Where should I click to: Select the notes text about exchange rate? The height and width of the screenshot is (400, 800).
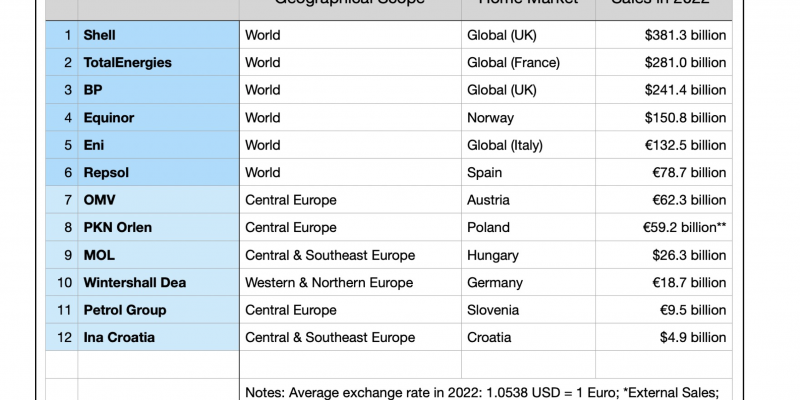(x=482, y=392)
